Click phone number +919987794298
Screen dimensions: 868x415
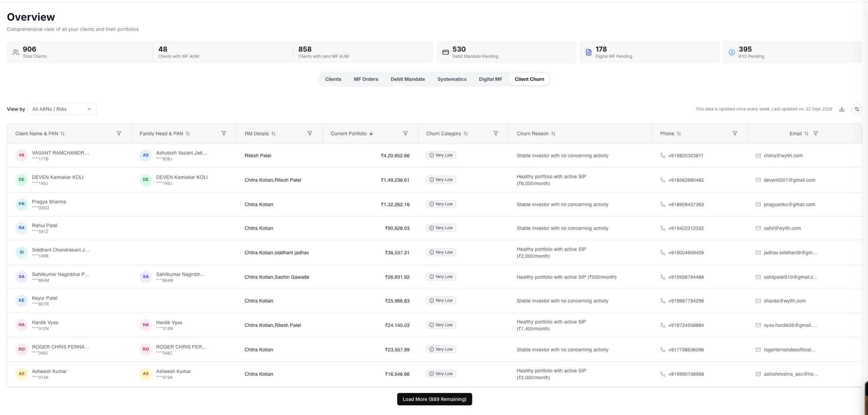click(x=686, y=301)
